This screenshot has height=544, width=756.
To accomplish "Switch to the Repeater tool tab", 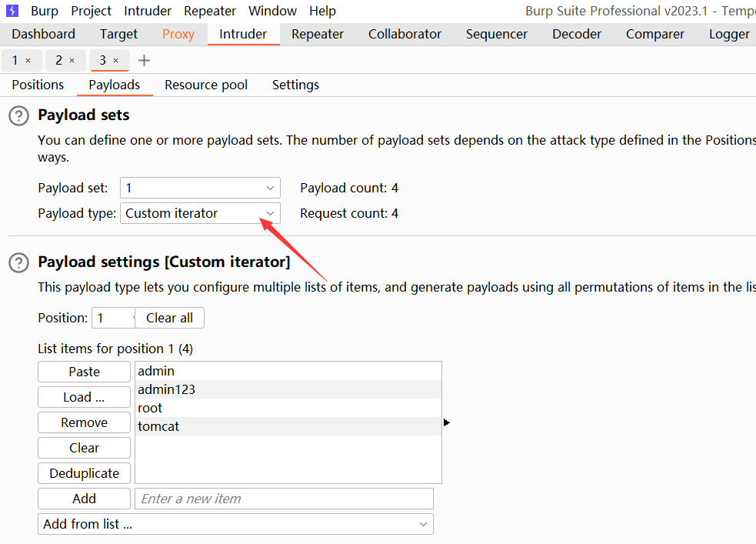I will pos(318,35).
